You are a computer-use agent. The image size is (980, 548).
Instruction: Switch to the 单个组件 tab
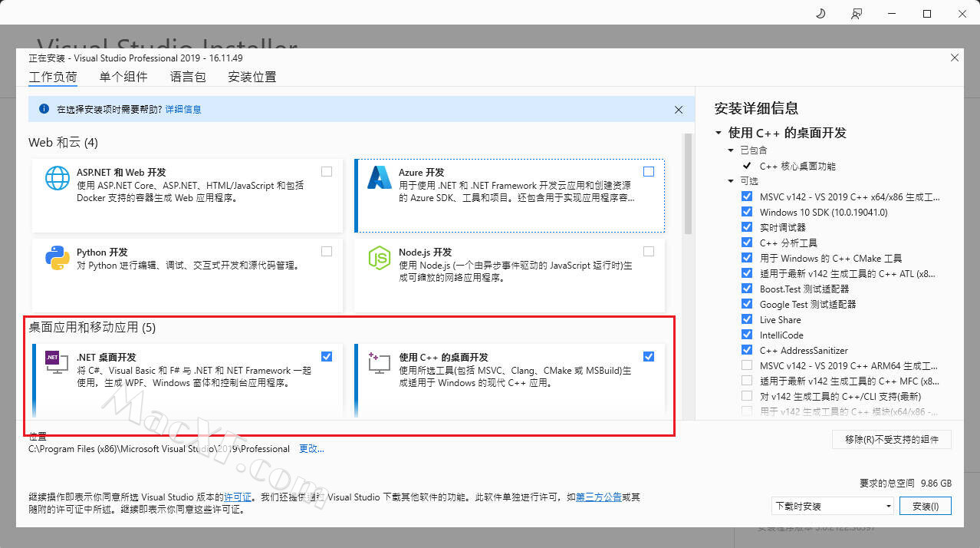tap(123, 77)
